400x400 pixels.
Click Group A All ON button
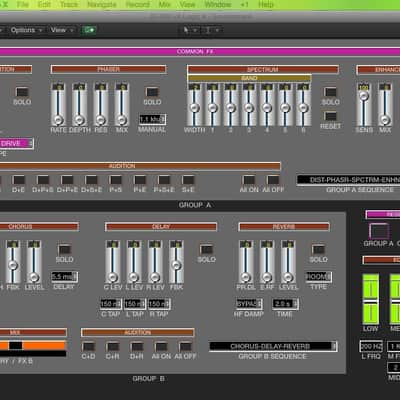pyautogui.click(x=249, y=180)
